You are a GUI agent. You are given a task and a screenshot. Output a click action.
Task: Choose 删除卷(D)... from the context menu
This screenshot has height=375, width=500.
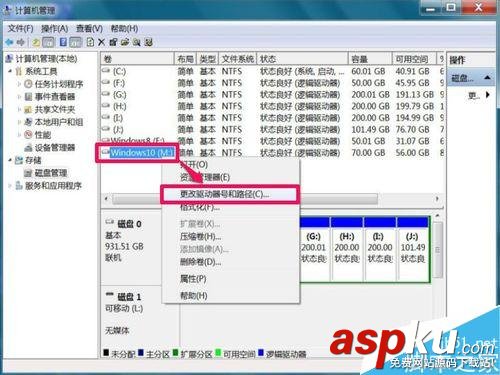point(230,262)
